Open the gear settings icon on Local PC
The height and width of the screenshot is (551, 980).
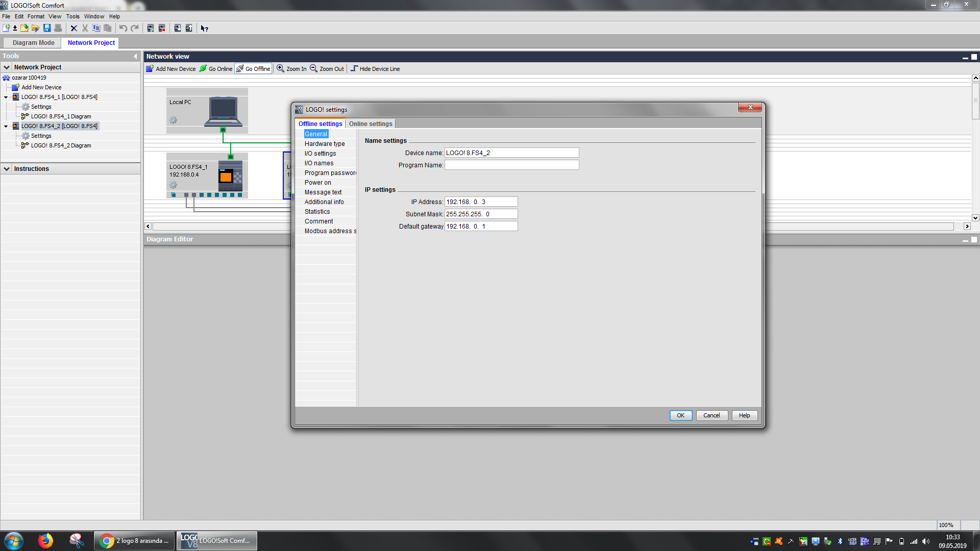click(174, 120)
